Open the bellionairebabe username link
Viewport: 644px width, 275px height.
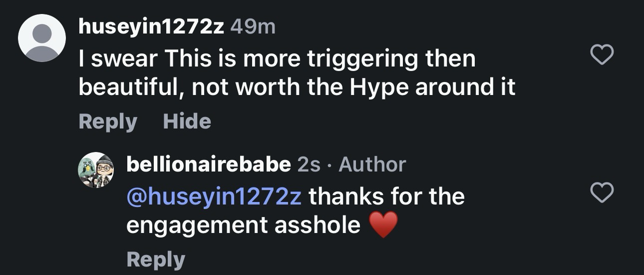[x=208, y=164]
